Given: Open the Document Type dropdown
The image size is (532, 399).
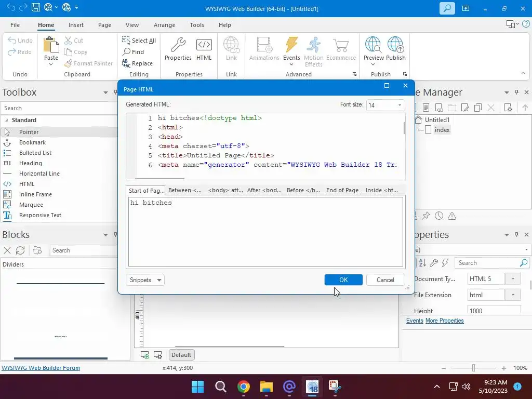Looking at the screenshot, I should click(x=513, y=279).
